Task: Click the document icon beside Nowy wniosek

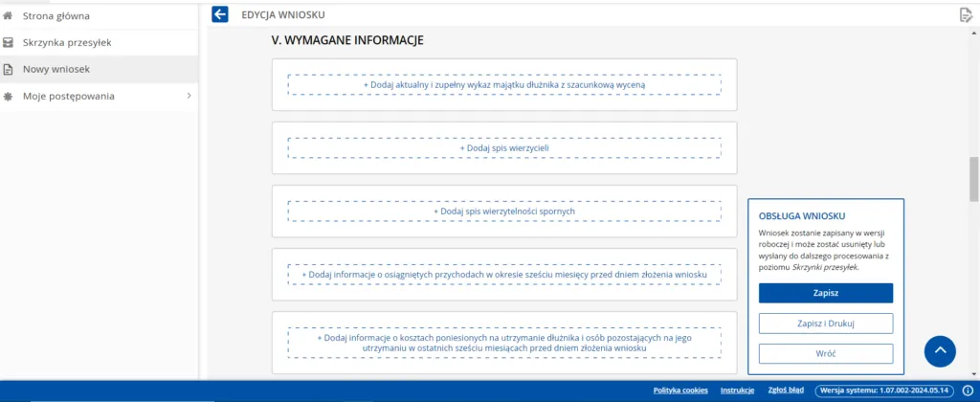Action: click(x=8, y=70)
